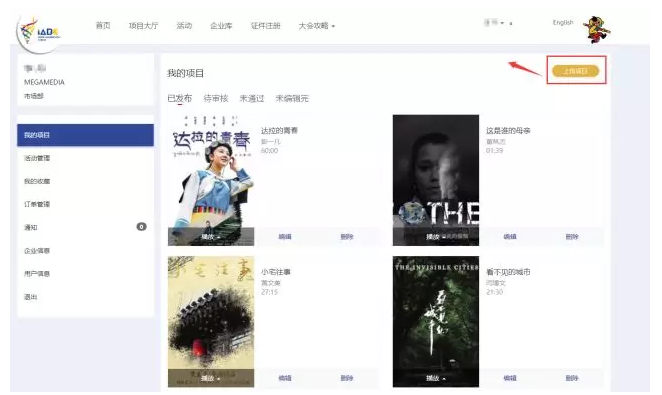662x395 pixels.
Task: Select 我的项目 in the sidebar
Action: (x=85, y=135)
